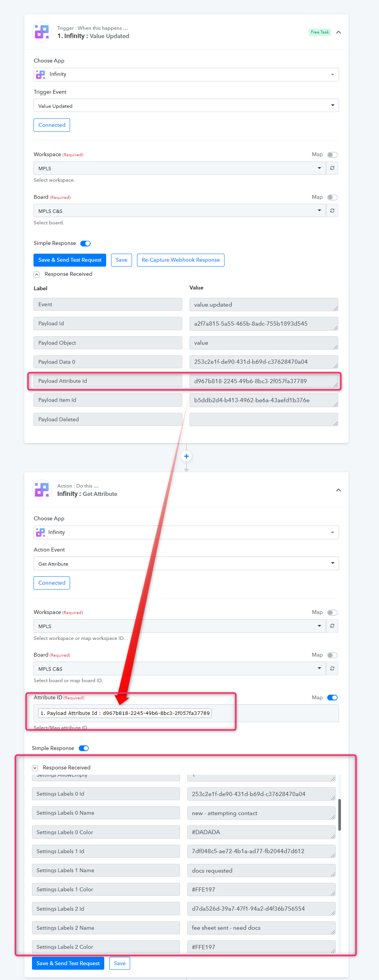Collapse the trigger step with the chevron

(338, 32)
